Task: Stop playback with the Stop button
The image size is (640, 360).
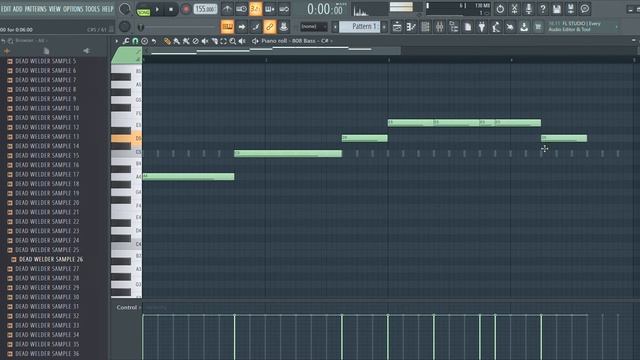Action: point(171,9)
